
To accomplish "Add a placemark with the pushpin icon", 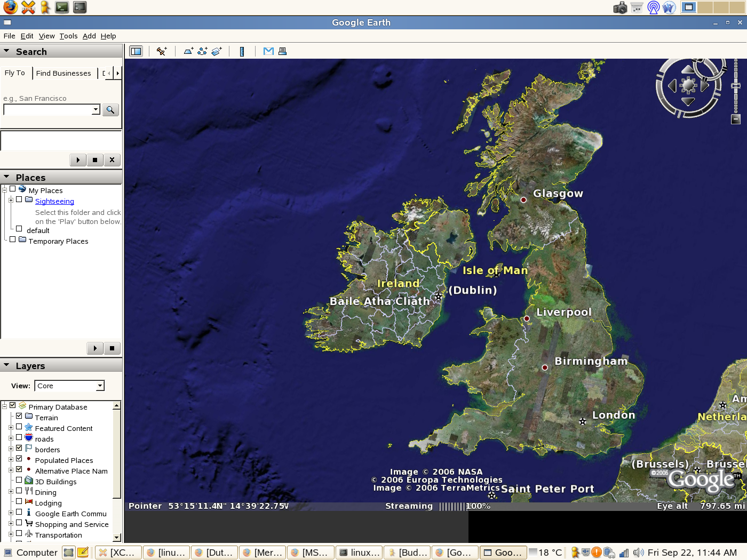I will pyautogui.click(x=162, y=51).
